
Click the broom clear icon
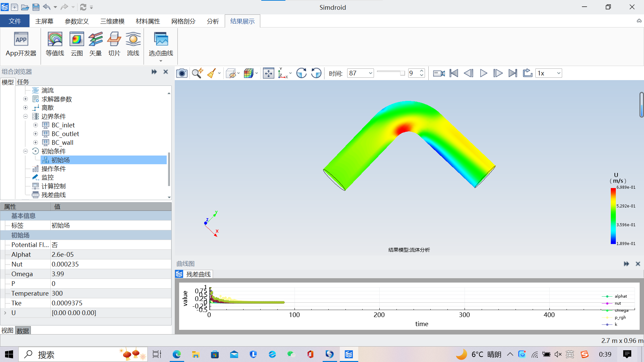click(212, 73)
